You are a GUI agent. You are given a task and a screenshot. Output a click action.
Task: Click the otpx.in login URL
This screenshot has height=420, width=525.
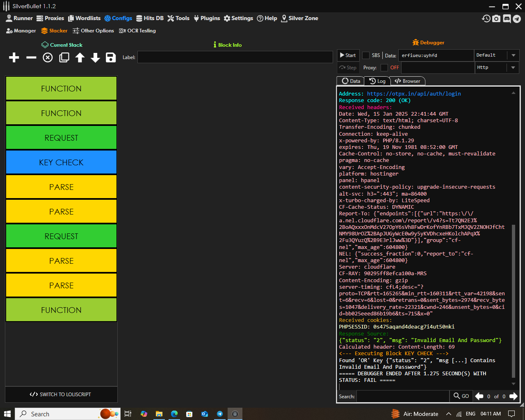coord(414,94)
